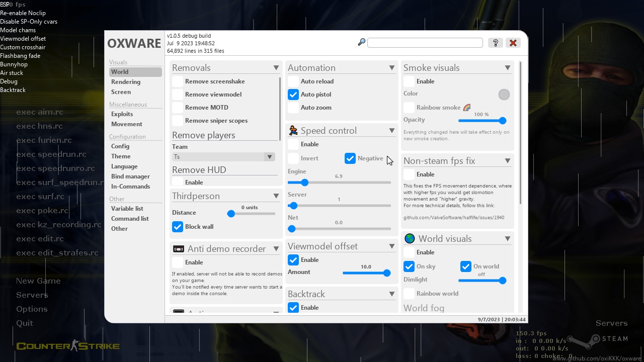
Task: Open the Team dropdown showing Ts
Action: [x=223, y=157]
